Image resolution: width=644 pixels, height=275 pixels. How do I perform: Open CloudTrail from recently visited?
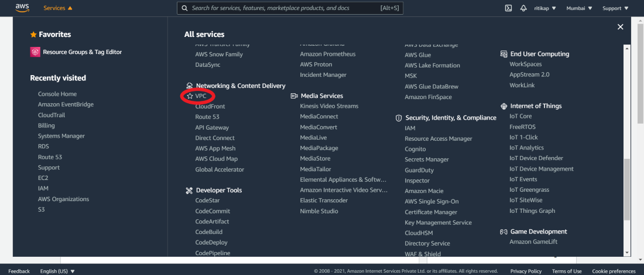52,115
